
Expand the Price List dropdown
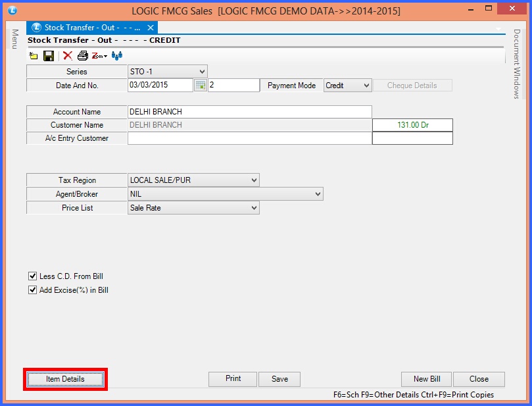point(254,208)
